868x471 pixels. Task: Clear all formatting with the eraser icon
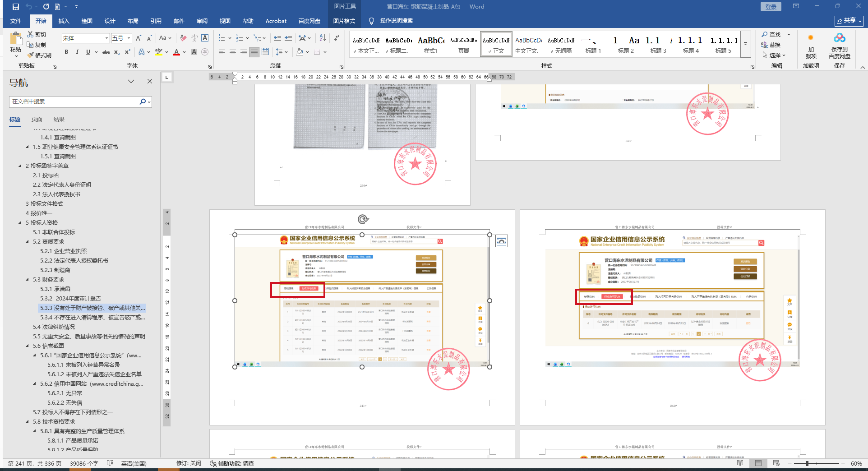click(183, 38)
